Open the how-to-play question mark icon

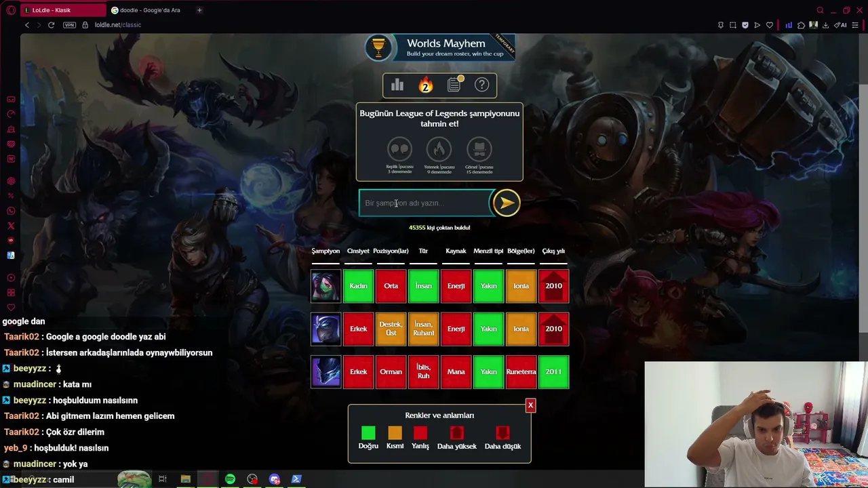pyautogui.click(x=481, y=85)
